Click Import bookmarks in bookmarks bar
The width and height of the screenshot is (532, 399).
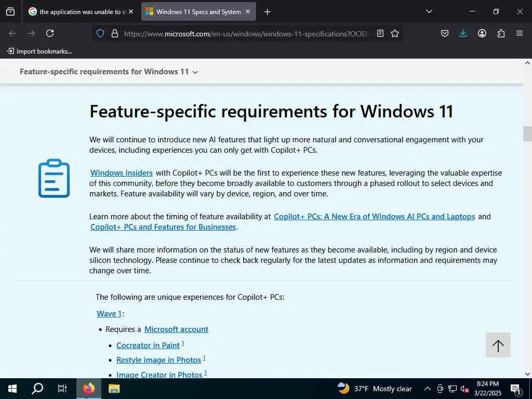point(39,51)
